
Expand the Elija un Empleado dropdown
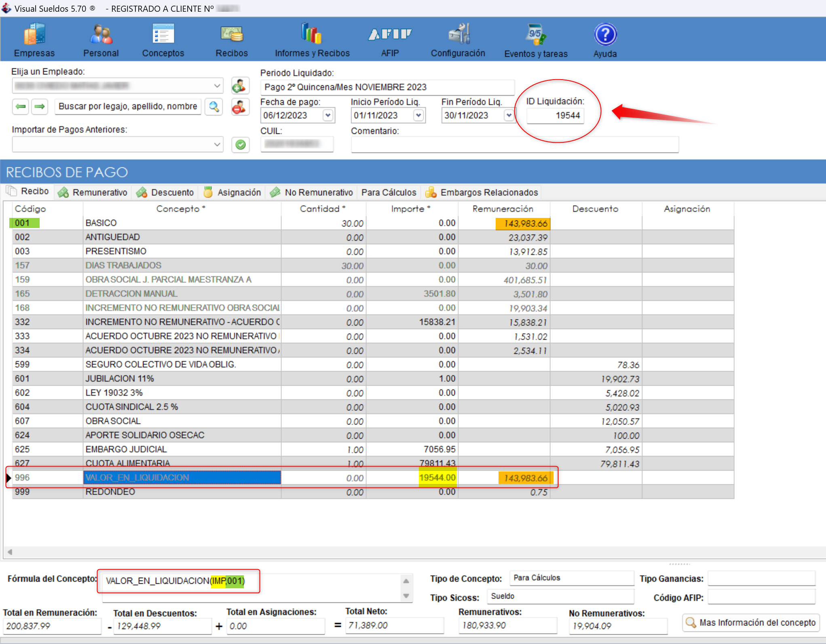(x=217, y=86)
